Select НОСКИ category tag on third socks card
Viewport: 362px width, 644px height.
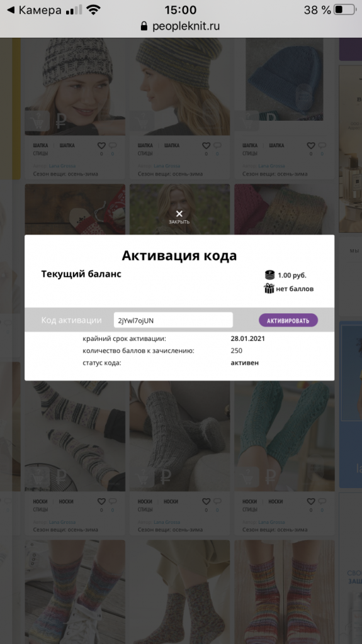click(x=250, y=501)
